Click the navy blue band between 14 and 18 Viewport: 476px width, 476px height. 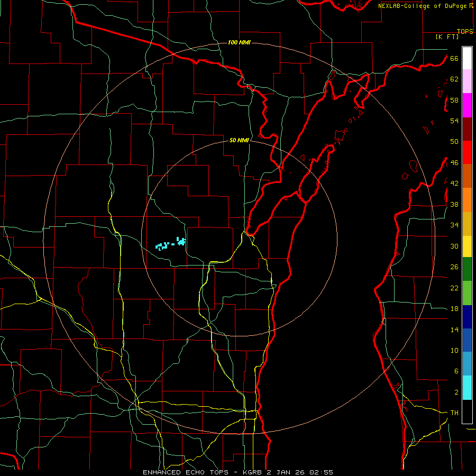pos(467,317)
